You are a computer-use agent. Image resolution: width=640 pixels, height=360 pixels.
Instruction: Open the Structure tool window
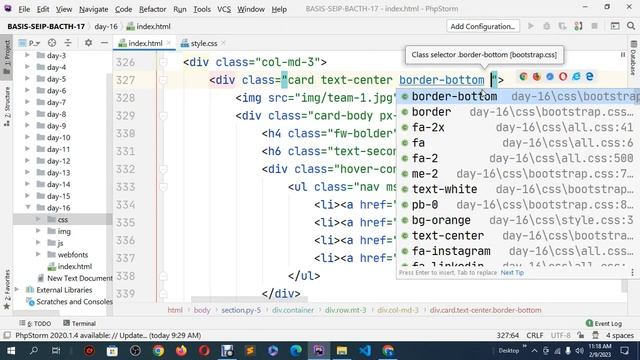[7, 106]
